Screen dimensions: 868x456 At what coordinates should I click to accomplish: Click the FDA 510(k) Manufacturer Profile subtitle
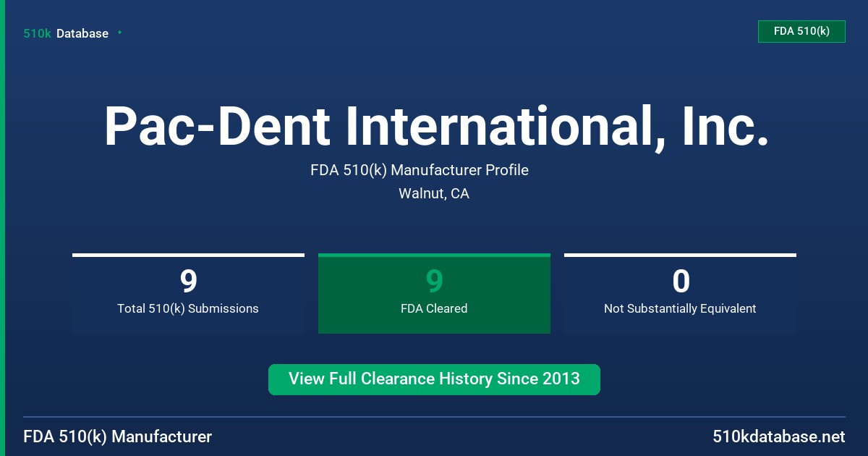point(420,170)
